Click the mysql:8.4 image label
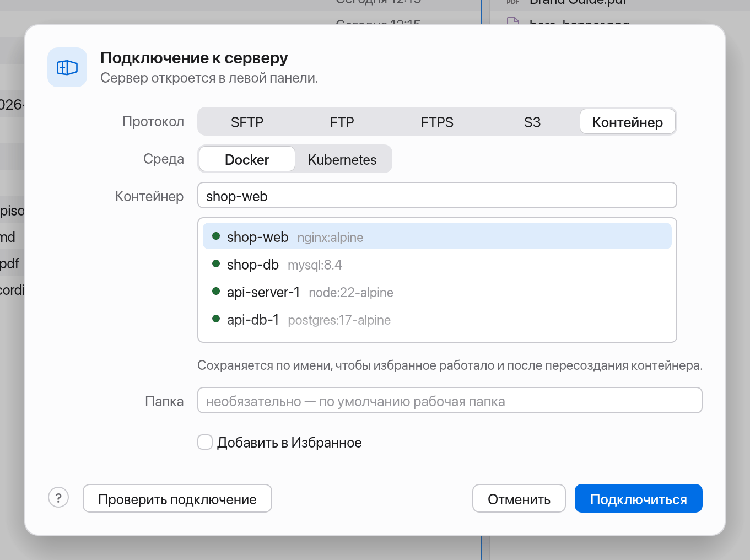This screenshot has width=750, height=560. (315, 265)
